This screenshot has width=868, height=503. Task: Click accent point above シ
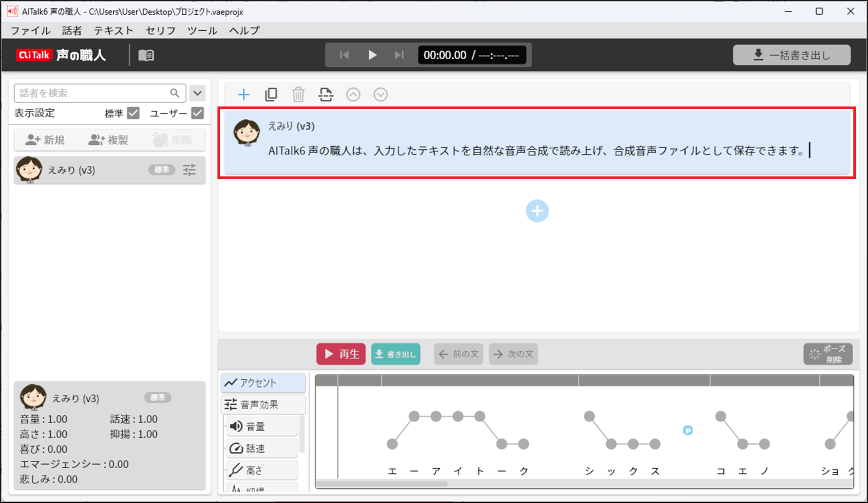point(590,416)
